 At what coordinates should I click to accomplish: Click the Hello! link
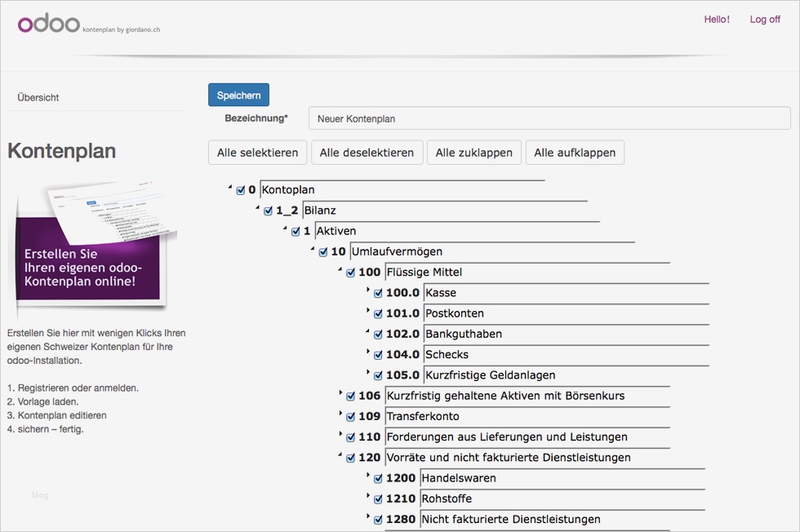coord(717,20)
